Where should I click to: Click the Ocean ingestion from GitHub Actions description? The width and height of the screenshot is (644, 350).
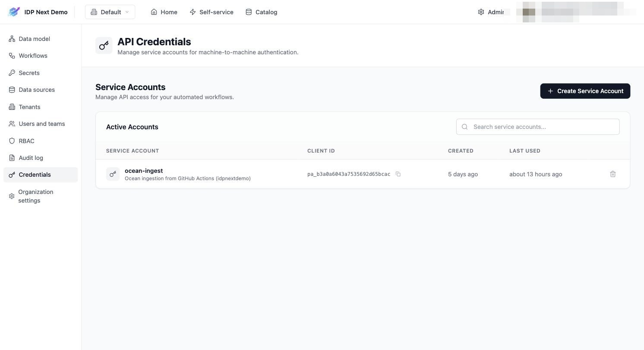point(188,178)
